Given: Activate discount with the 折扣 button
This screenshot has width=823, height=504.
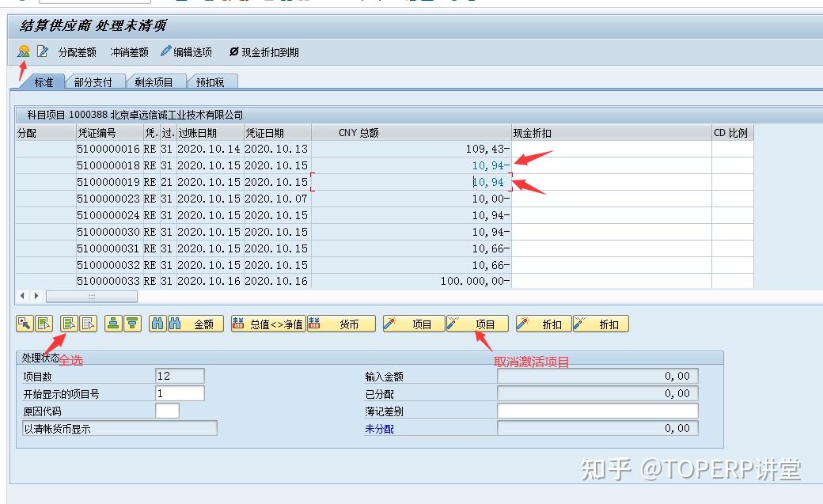Looking at the screenshot, I should point(543,324).
